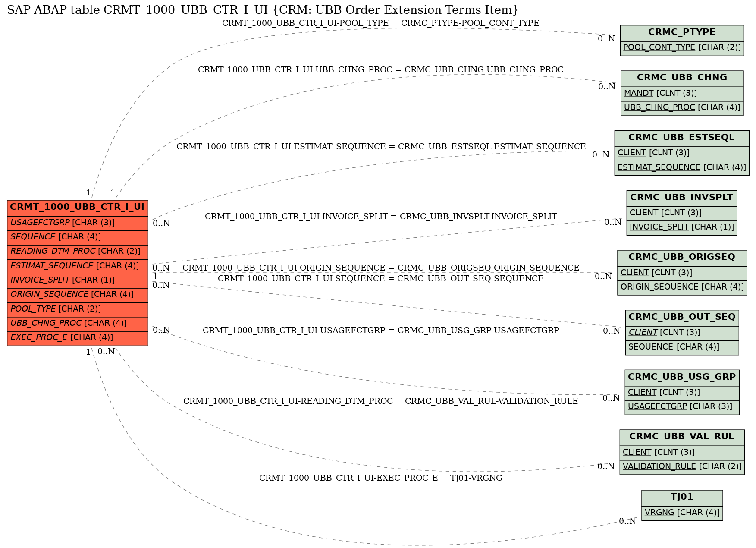Viewport: 756px width, 548px height.
Task: Click ESTIMAT_SEQUENCE field in CRMC_UBB_ESTSEQL
Action: 681,168
